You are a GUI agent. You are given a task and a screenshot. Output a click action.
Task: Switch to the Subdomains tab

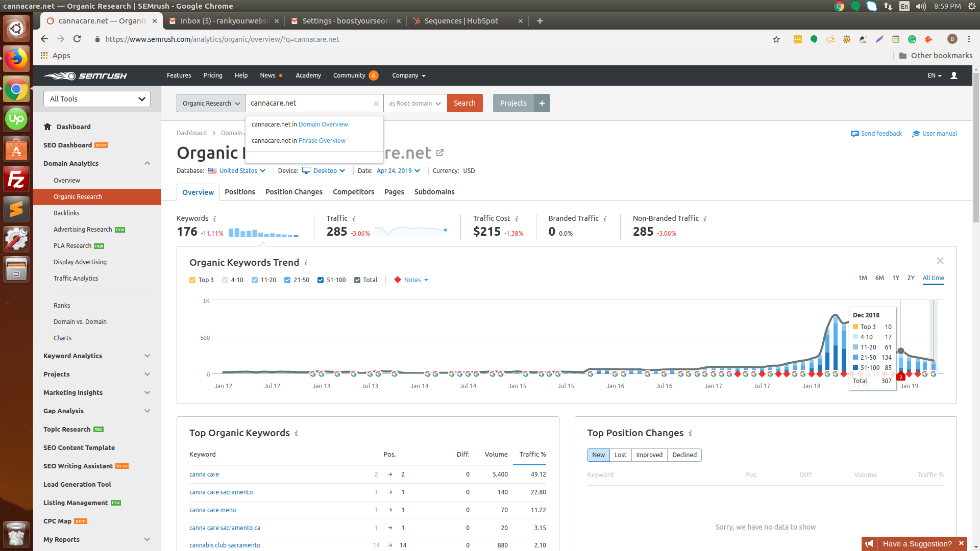click(x=434, y=192)
